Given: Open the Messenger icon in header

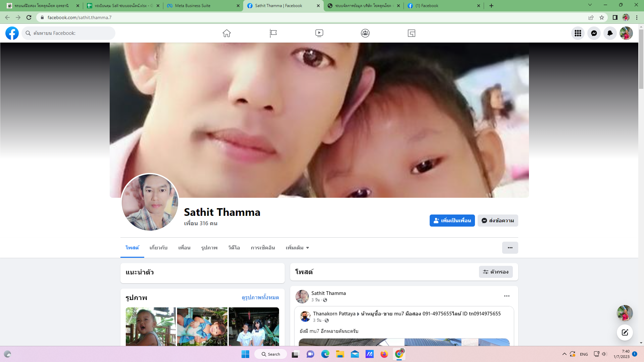Looking at the screenshot, I should 594,33.
